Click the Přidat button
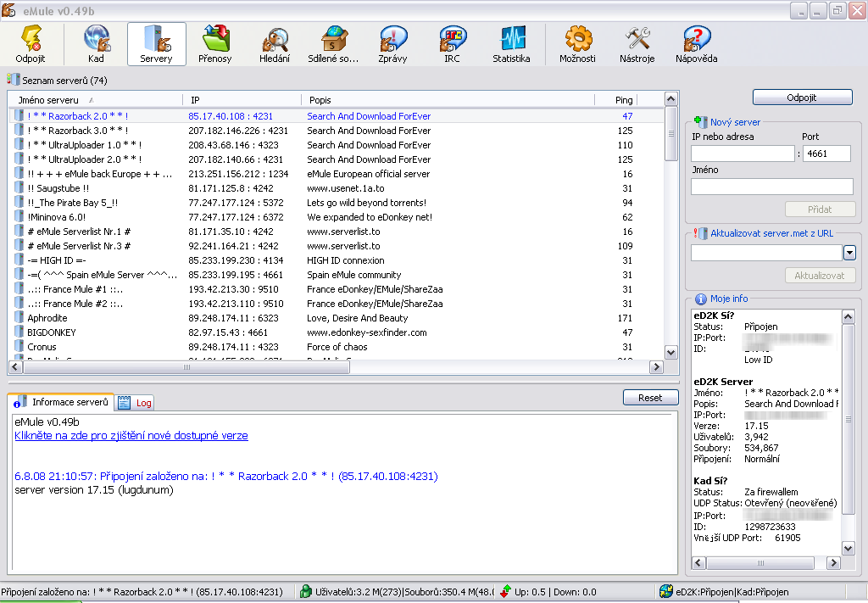The width and height of the screenshot is (868, 603). pyautogui.click(x=820, y=209)
